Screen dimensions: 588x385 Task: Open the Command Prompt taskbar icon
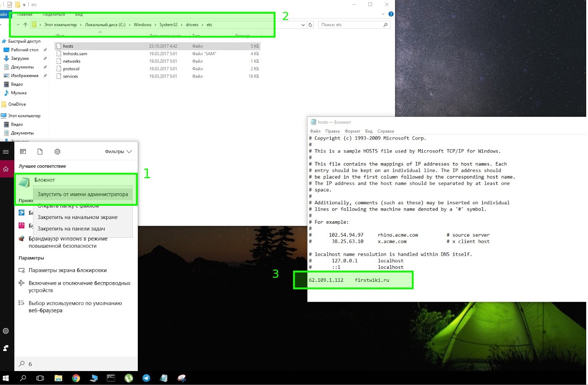coord(111,378)
